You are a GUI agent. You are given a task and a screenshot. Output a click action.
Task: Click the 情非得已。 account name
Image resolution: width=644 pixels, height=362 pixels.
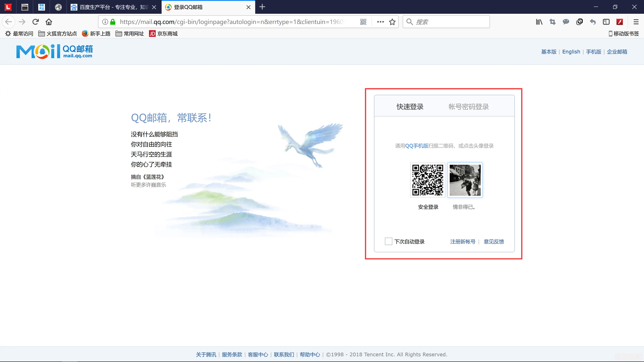pos(464,207)
